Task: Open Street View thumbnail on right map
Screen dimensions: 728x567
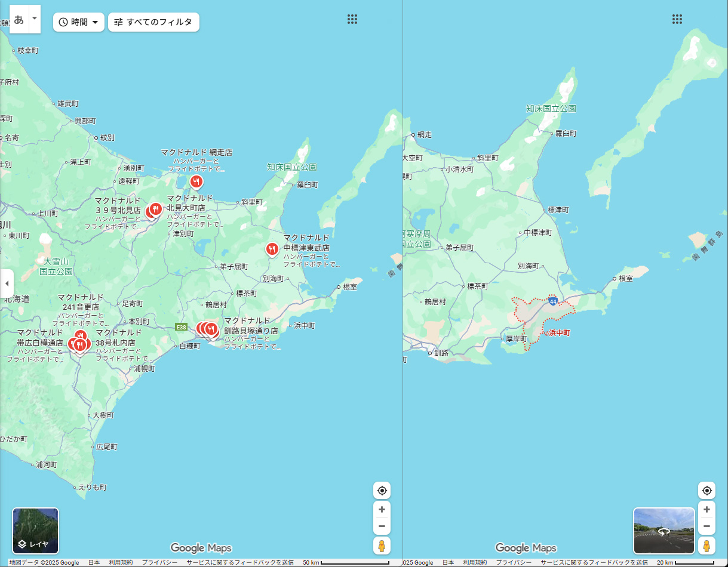Action: [x=664, y=531]
